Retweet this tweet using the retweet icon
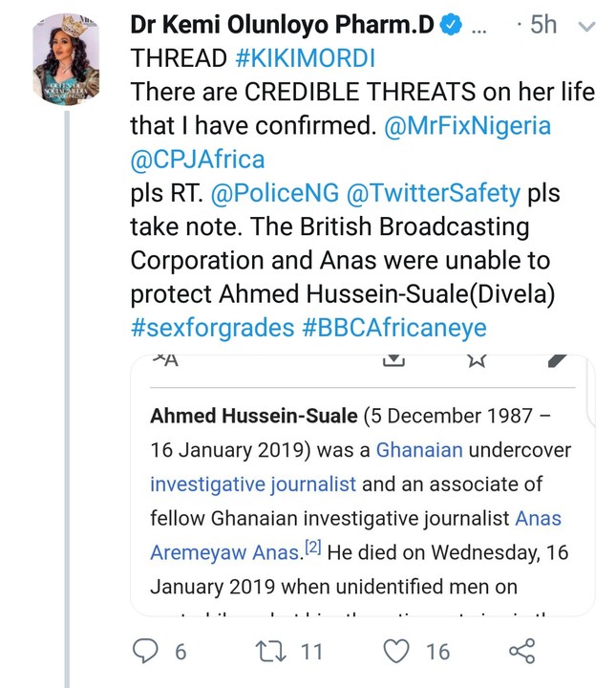 point(270,653)
